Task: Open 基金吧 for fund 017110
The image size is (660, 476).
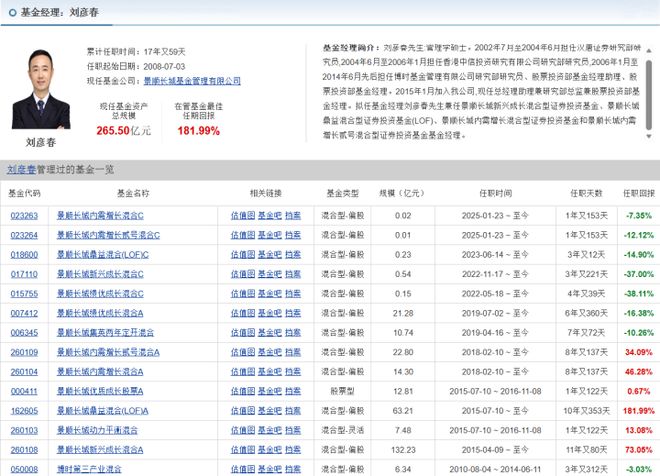Action: 270,274
